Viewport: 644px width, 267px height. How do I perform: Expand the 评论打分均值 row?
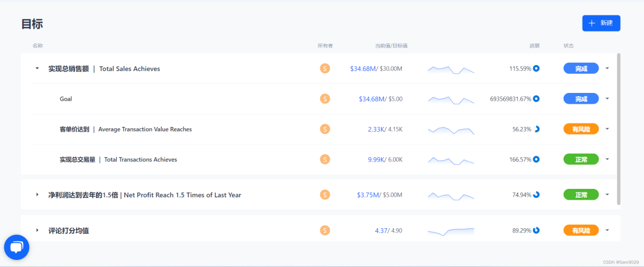[37, 231]
